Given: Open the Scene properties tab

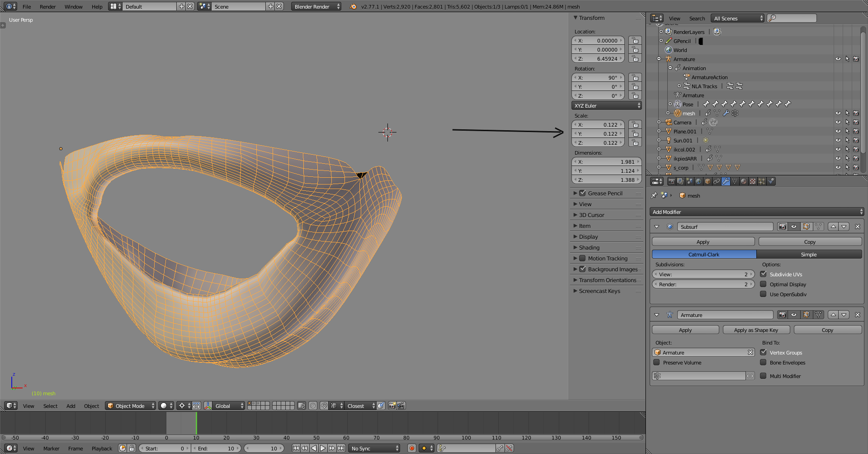Looking at the screenshot, I should [689, 181].
